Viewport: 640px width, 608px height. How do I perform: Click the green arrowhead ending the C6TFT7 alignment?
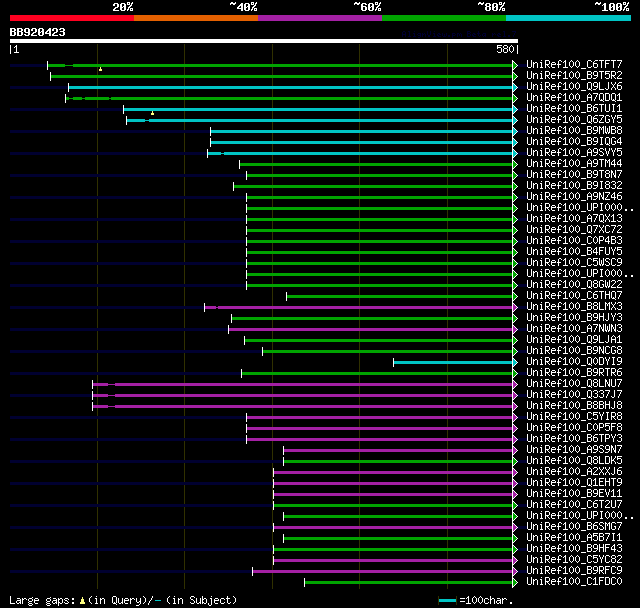[x=515, y=65]
